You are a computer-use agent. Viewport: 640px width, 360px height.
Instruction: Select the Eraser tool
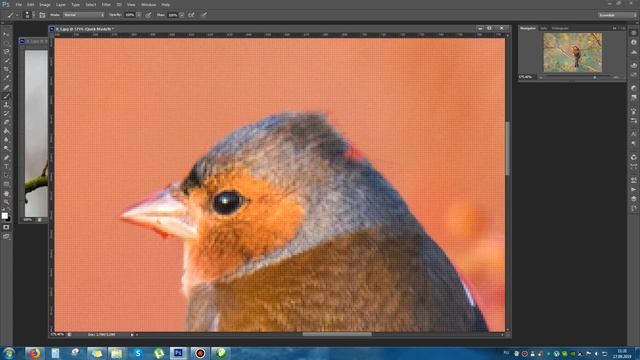coord(6,122)
